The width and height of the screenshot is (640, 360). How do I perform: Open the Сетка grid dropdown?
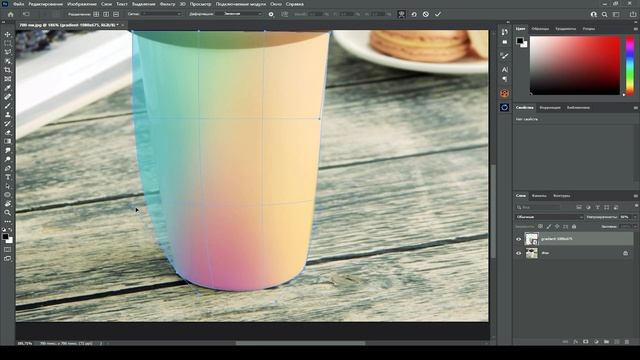pos(162,14)
